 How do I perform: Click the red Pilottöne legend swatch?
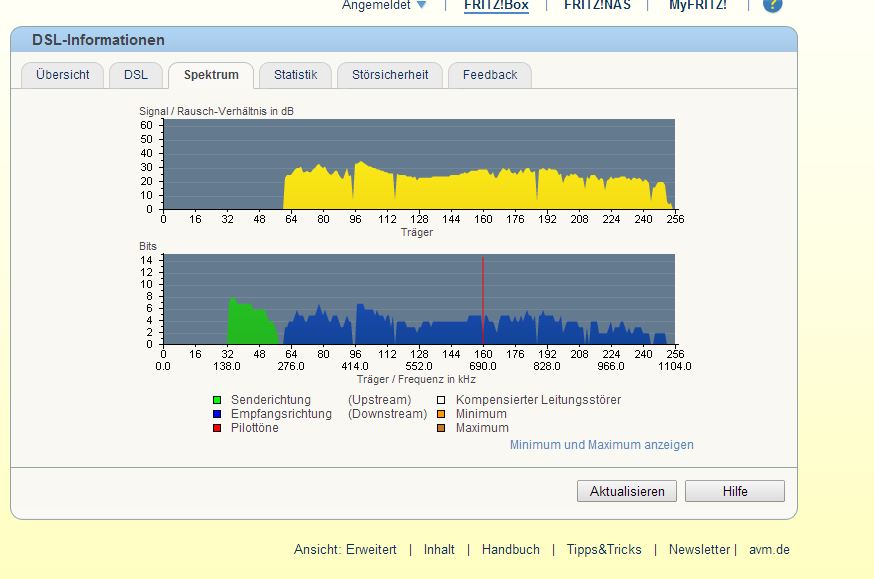tap(217, 428)
